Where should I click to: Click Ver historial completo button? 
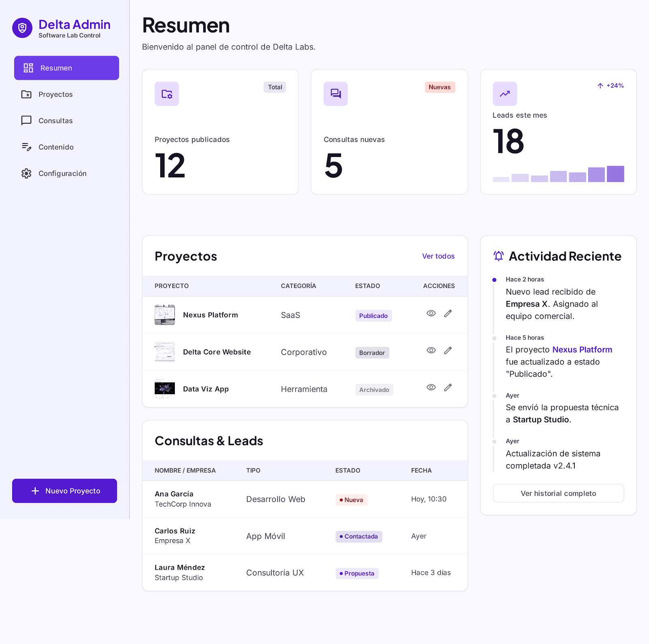tap(558, 494)
